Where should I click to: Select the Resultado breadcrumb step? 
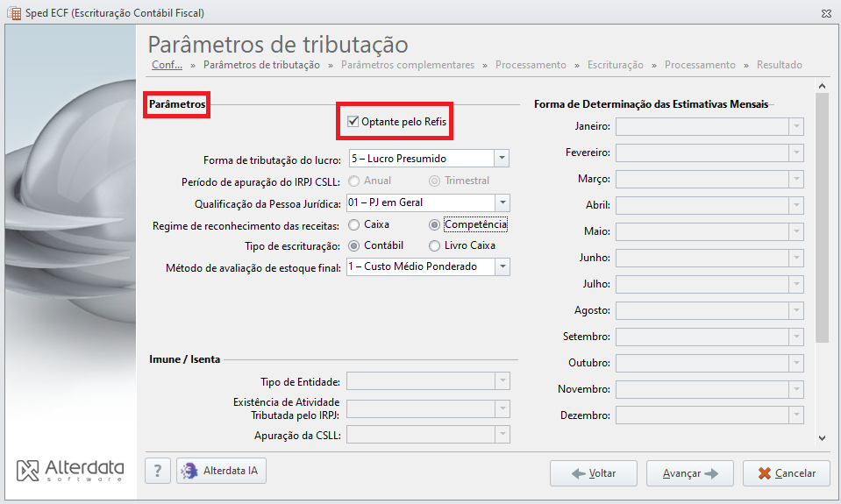[x=780, y=65]
